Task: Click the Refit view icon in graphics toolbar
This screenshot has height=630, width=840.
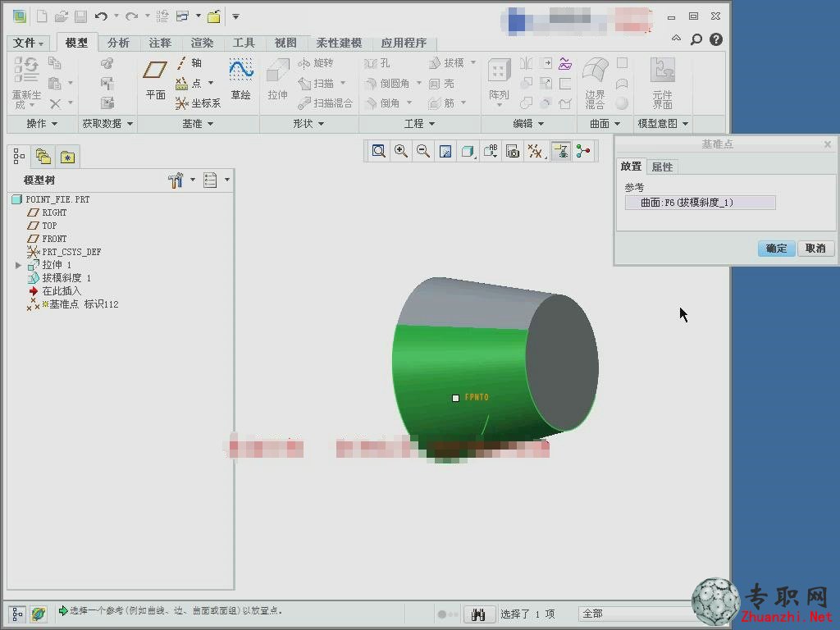Action: click(x=379, y=151)
